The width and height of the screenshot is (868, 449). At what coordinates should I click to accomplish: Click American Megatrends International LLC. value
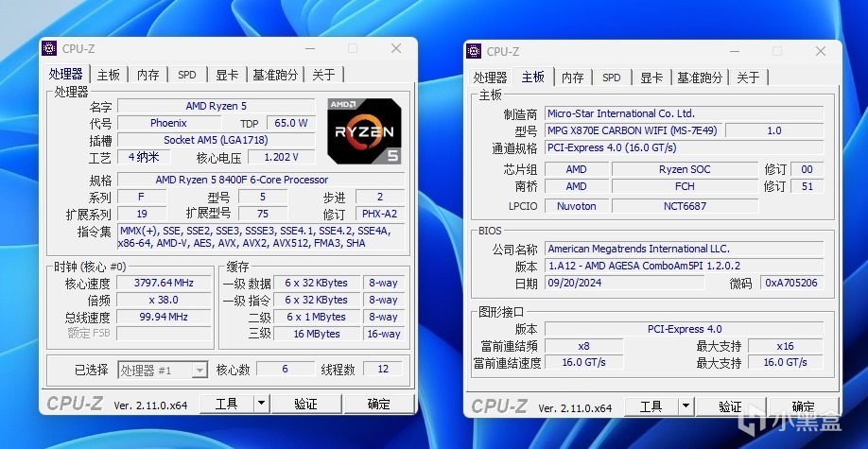685,250
